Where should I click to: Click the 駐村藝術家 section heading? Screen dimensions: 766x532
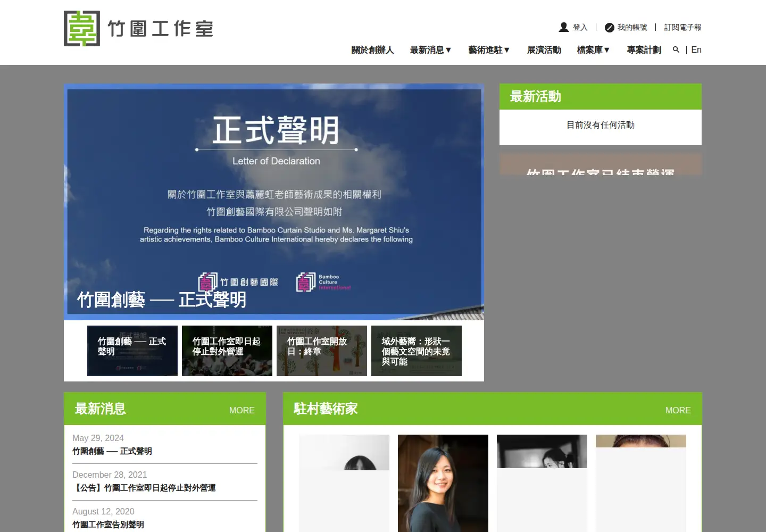[x=326, y=409]
